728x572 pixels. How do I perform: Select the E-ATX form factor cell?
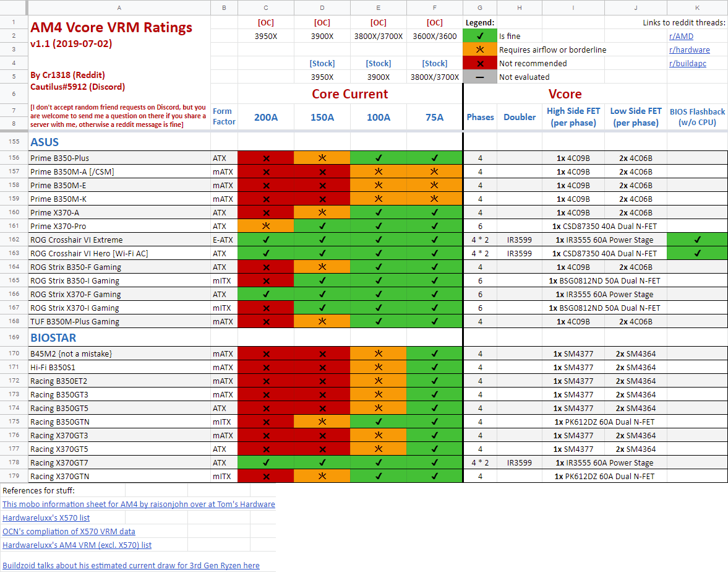(x=225, y=240)
